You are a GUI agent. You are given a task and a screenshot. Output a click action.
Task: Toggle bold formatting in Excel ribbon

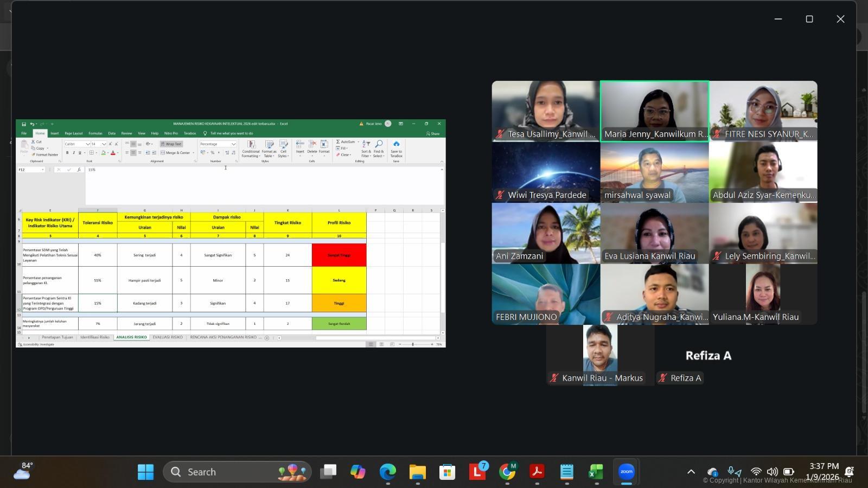[x=67, y=153]
